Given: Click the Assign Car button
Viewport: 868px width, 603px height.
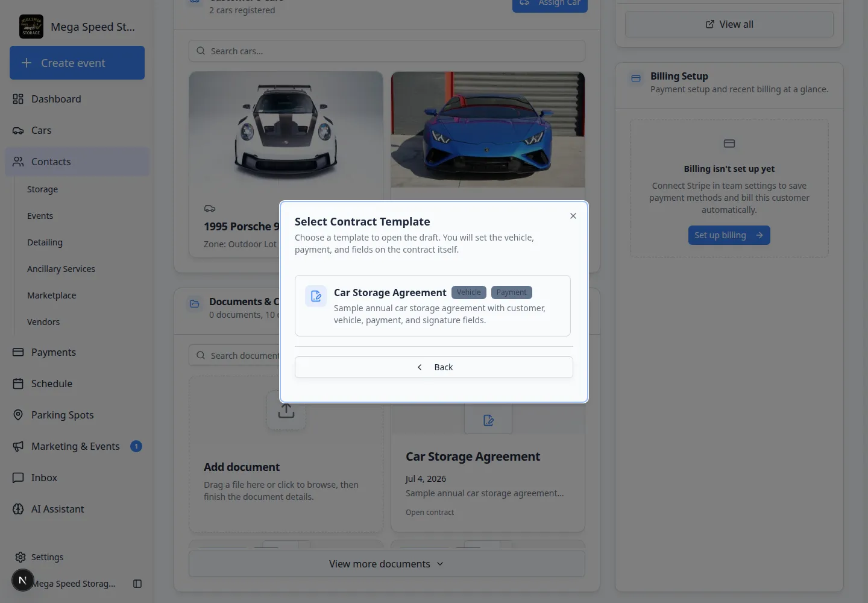Looking at the screenshot, I should coord(550,4).
